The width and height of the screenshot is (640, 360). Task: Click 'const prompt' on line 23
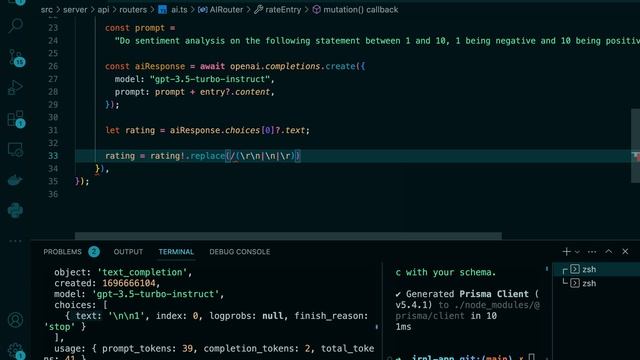click(x=135, y=28)
